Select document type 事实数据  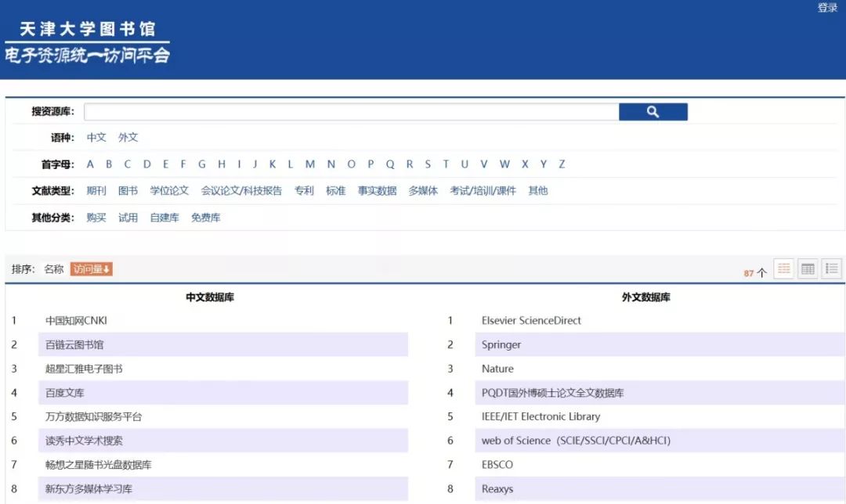click(x=377, y=191)
